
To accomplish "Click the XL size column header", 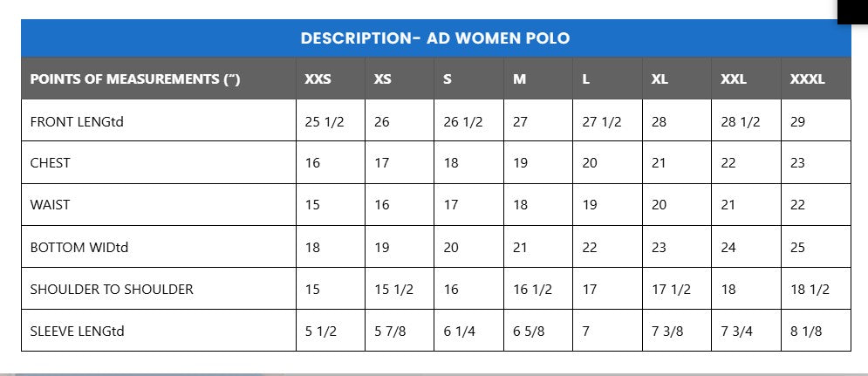I will coord(660,79).
